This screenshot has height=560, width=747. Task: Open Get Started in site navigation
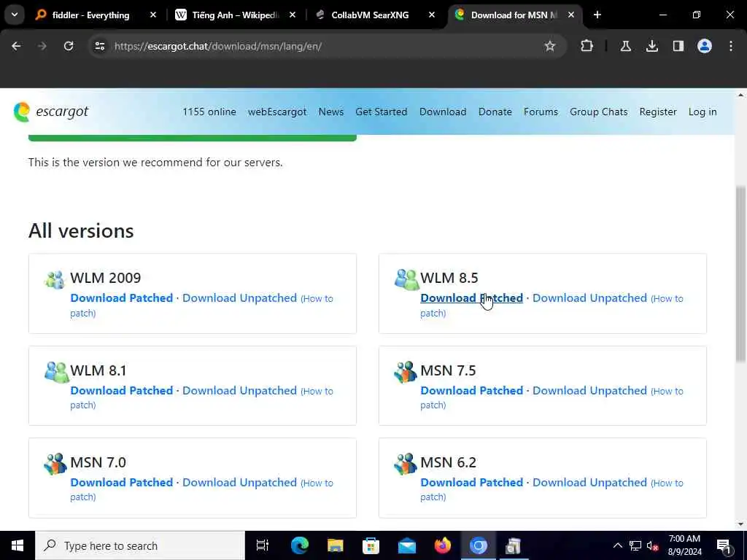coord(381,112)
